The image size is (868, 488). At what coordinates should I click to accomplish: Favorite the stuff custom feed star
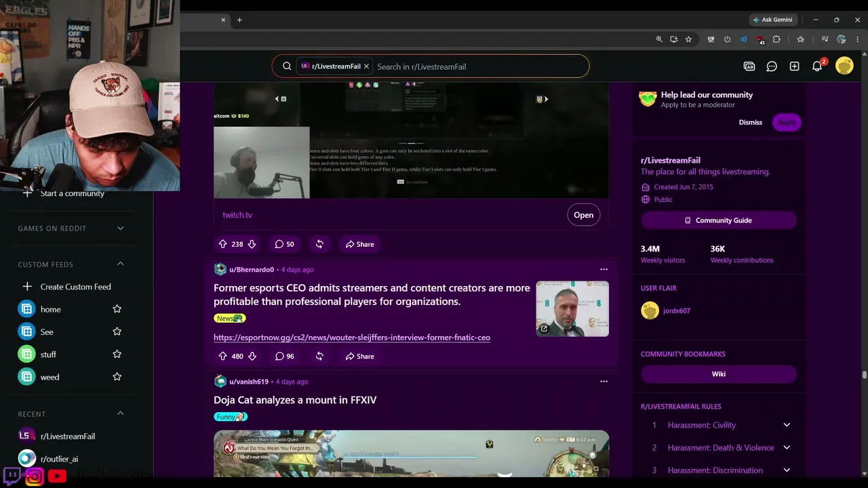pyautogui.click(x=117, y=354)
